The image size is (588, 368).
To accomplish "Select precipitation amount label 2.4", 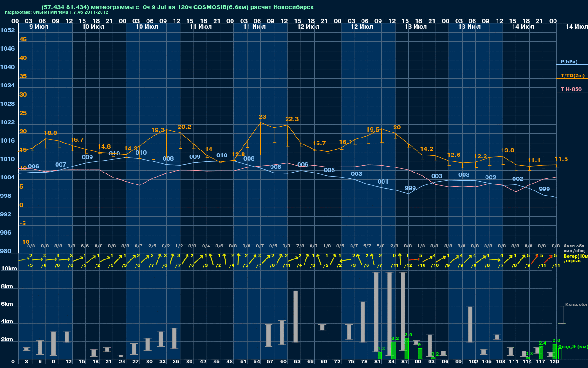I will [543, 343].
